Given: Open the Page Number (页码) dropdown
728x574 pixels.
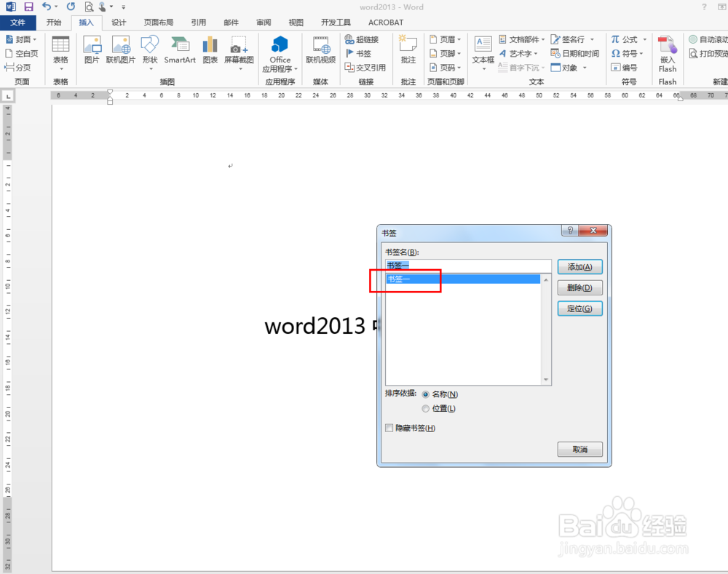Looking at the screenshot, I should (446, 67).
